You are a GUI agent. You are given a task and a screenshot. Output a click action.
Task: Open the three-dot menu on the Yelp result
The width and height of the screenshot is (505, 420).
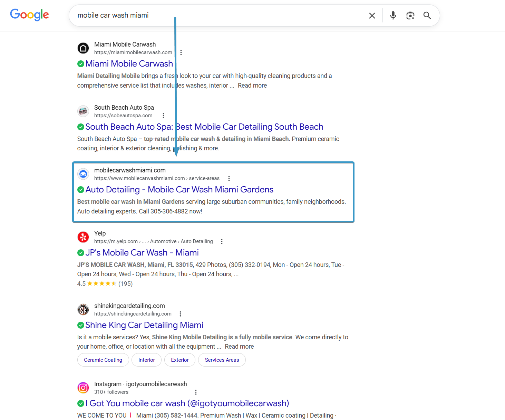222,241
